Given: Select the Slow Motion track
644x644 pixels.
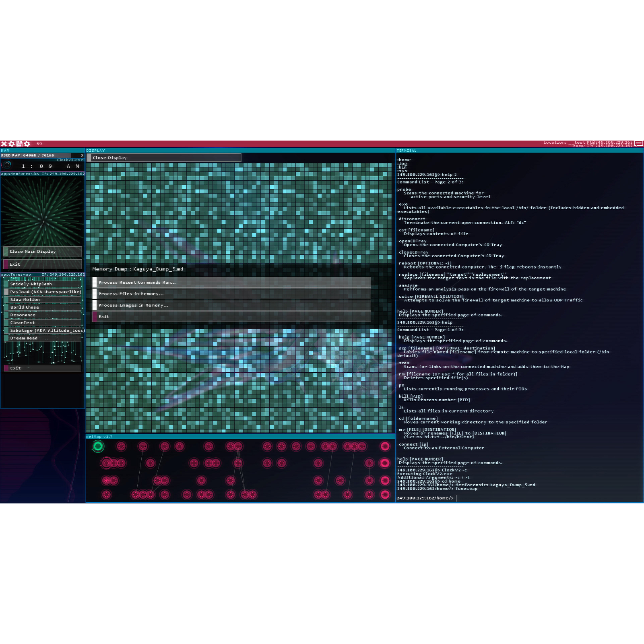Looking at the screenshot, I should tap(43, 299).
